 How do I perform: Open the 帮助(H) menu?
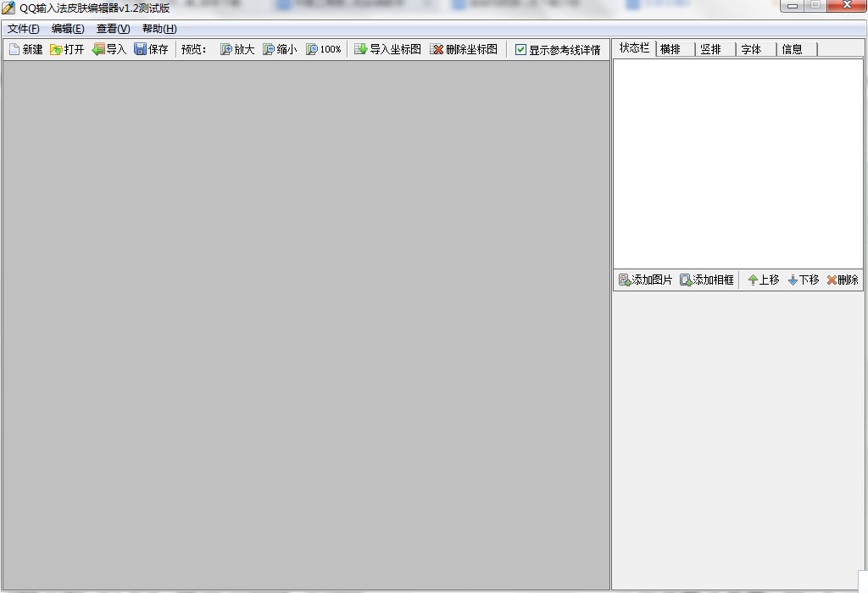pyautogui.click(x=159, y=29)
